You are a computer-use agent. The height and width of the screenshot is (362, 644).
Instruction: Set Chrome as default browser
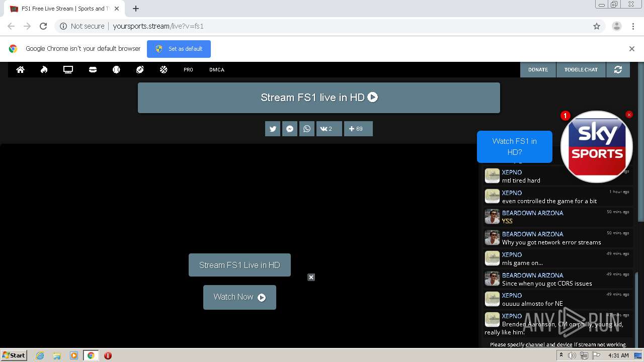point(179,49)
